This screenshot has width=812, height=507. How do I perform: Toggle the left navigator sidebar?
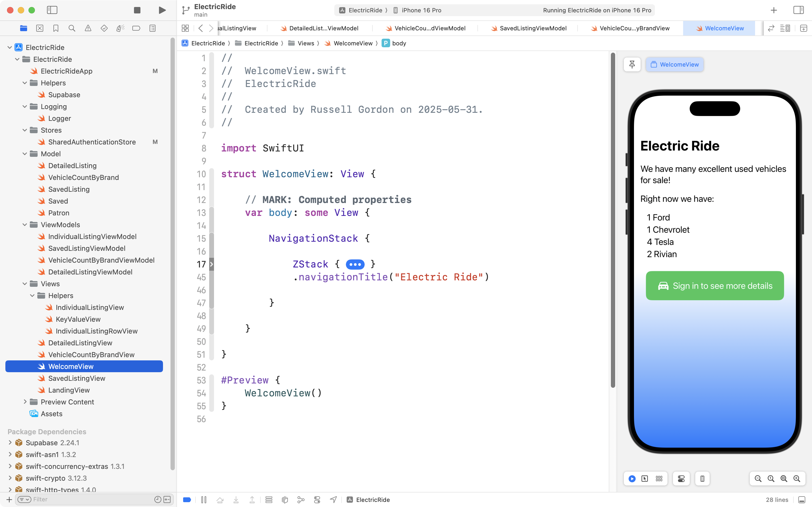52,10
